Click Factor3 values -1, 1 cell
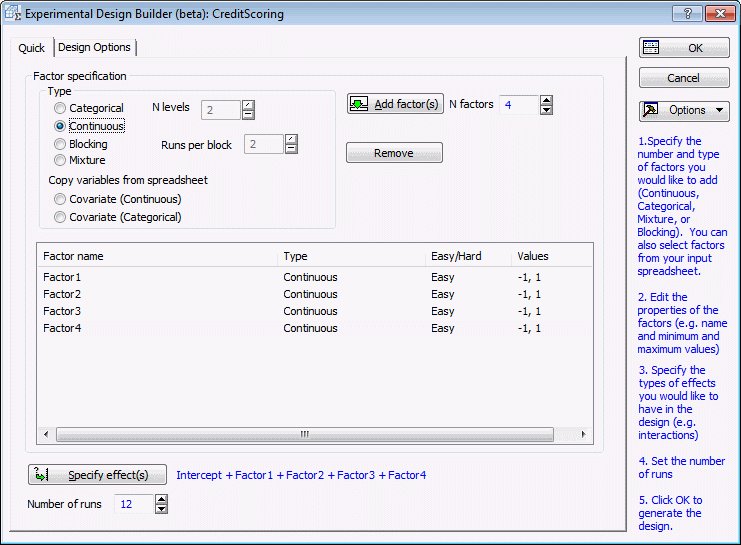This screenshot has width=741, height=545. tap(529, 311)
